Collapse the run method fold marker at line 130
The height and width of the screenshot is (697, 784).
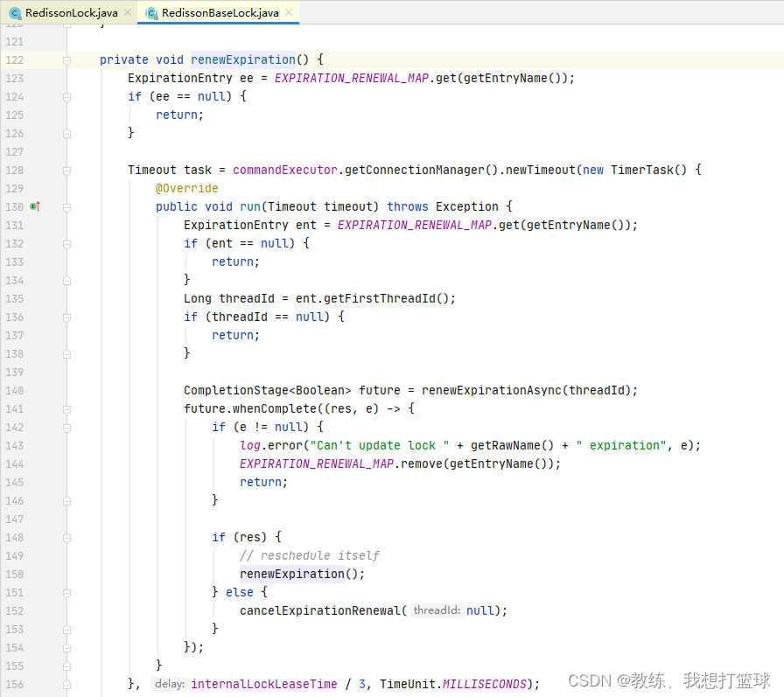click(66, 206)
